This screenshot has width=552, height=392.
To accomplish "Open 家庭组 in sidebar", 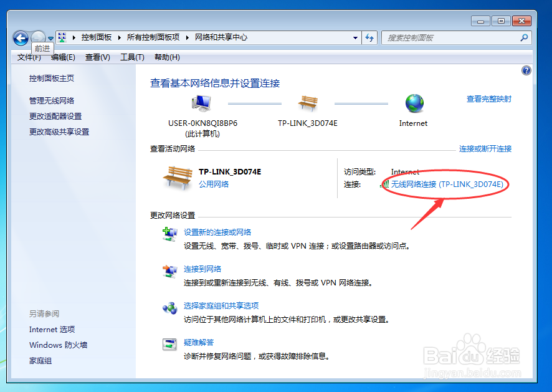I will (x=40, y=361).
